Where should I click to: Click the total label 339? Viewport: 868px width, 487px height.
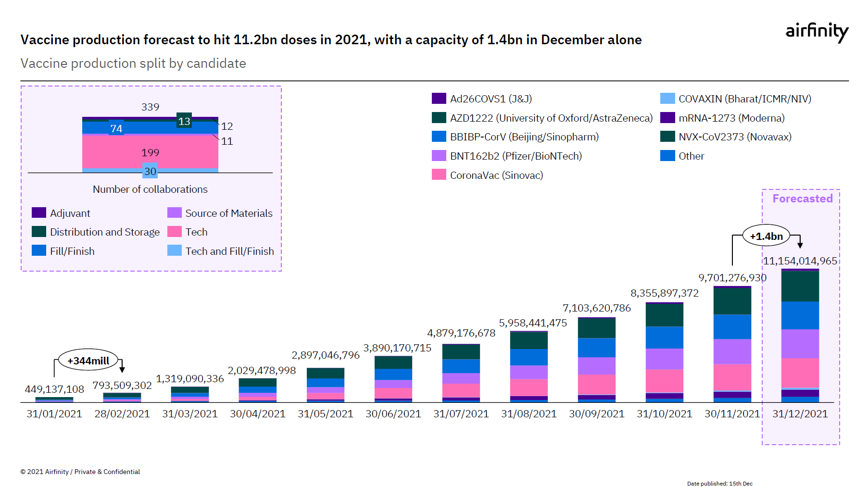pyautogui.click(x=150, y=107)
